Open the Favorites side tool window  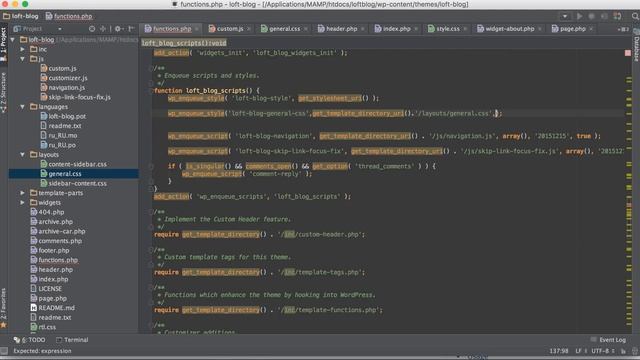[x=4, y=307]
